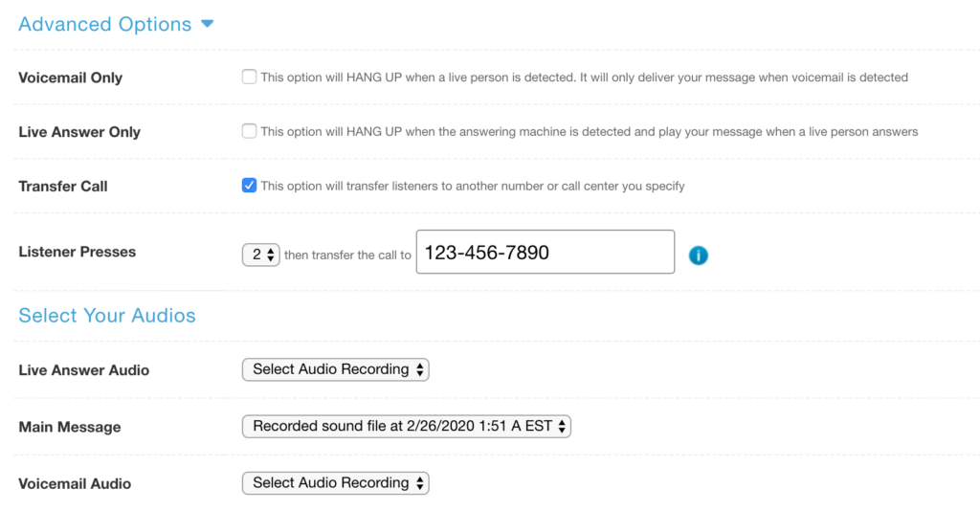The width and height of the screenshot is (980, 511).
Task: Click the blue info icon beside phone field
Action: tap(698, 255)
